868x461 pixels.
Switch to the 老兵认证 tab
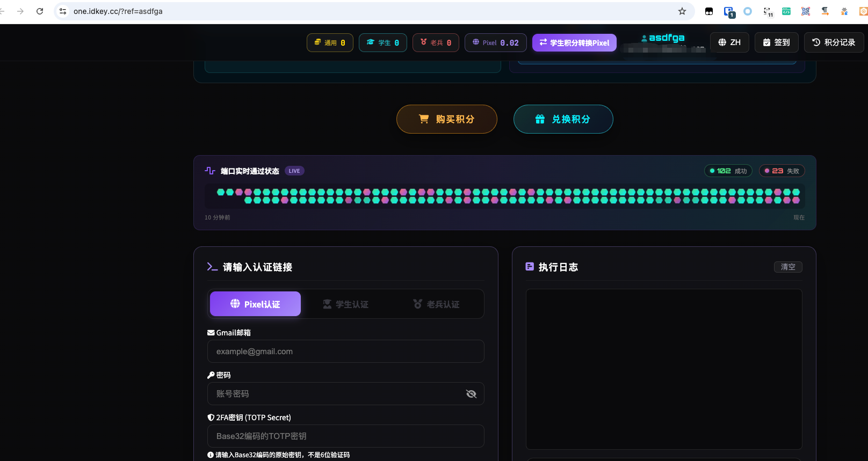(x=436, y=304)
